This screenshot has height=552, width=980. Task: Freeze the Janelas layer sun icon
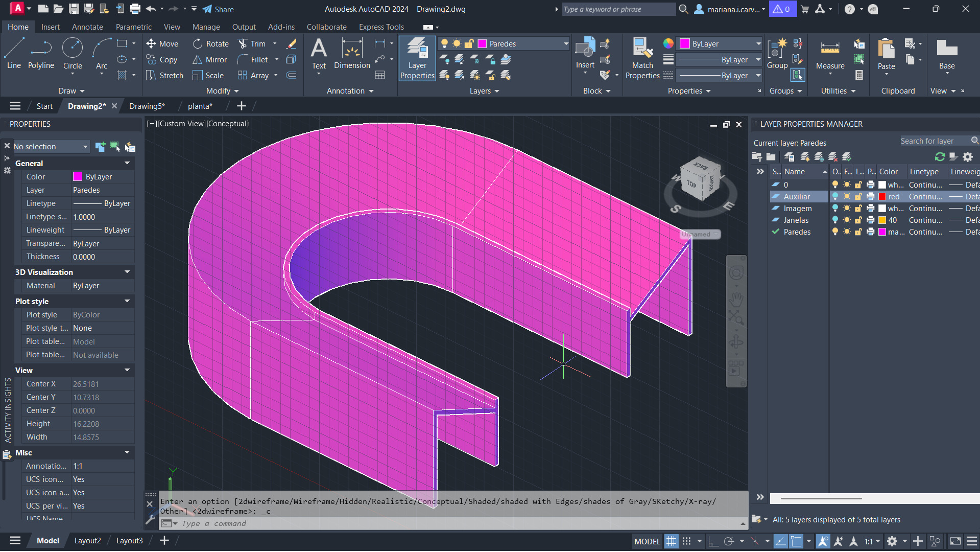point(847,220)
